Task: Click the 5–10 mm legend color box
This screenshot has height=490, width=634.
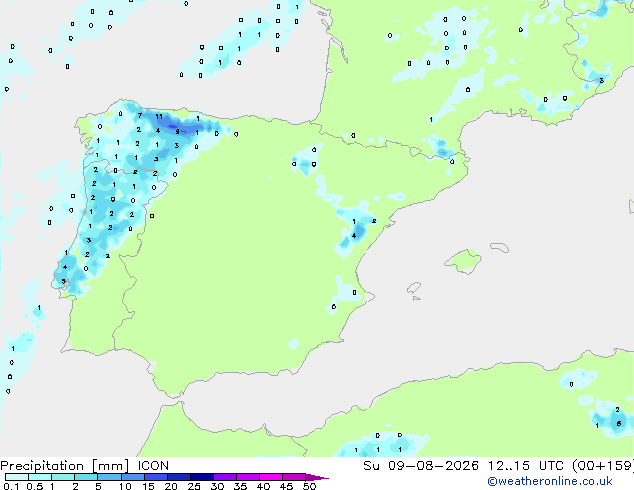Action: pyautogui.click(x=110, y=477)
